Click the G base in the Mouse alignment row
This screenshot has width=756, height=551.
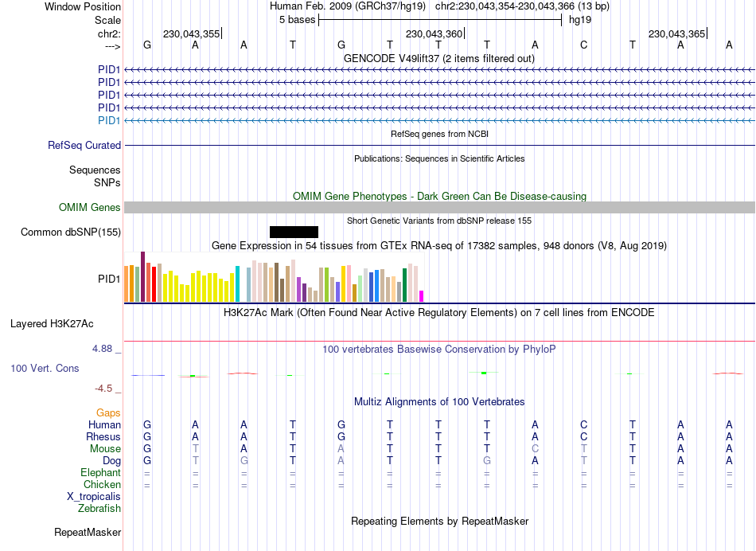click(147, 449)
